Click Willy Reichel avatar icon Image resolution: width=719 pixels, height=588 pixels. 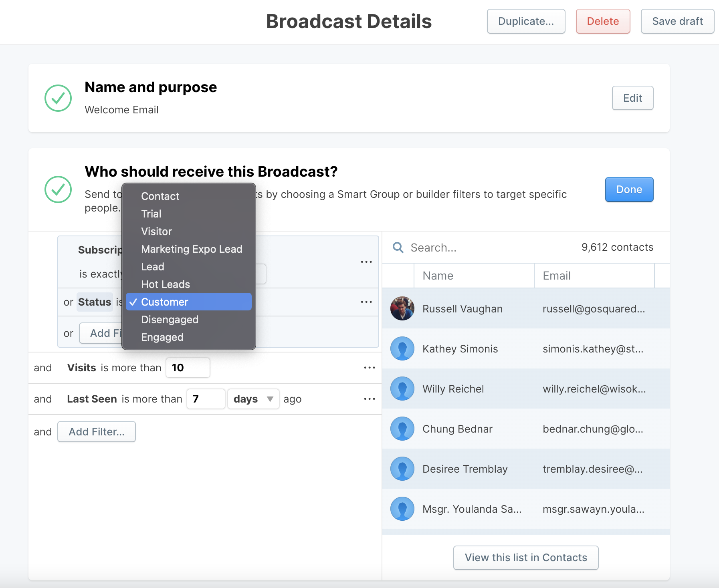(x=402, y=389)
